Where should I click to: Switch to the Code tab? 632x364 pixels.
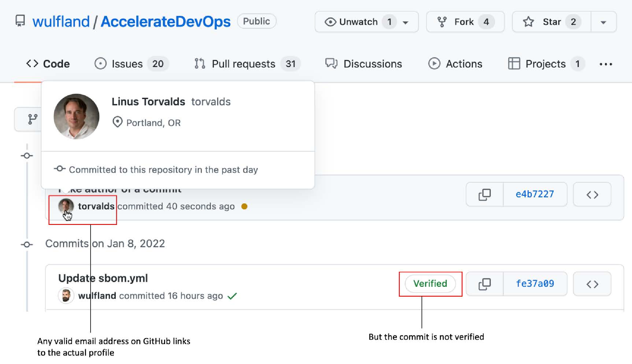click(x=48, y=64)
